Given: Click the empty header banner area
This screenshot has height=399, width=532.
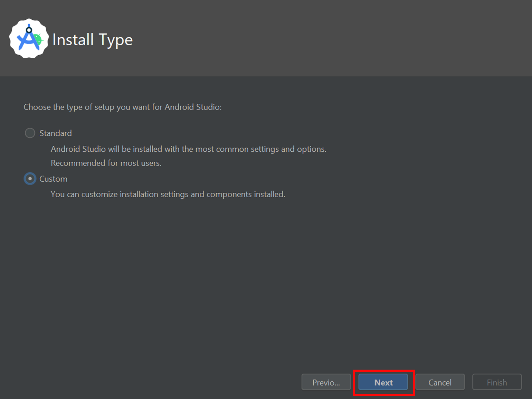Looking at the screenshot, I should pyautogui.click(x=328, y=38).
